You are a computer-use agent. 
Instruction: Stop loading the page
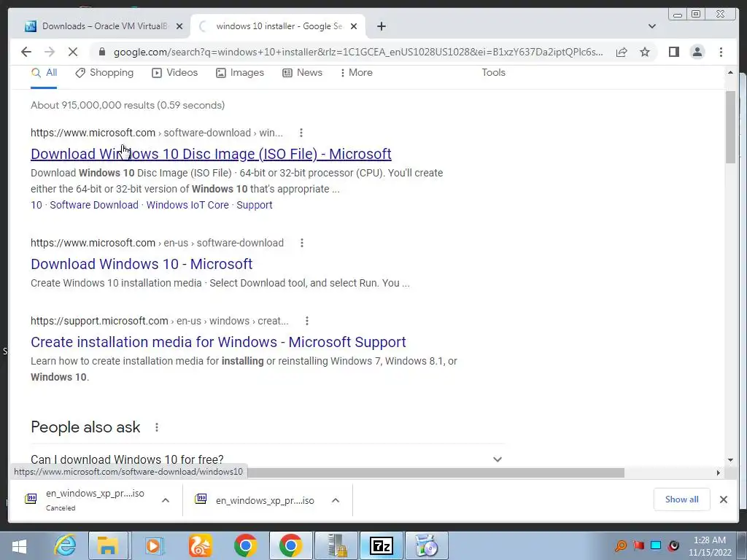(73, 52)
